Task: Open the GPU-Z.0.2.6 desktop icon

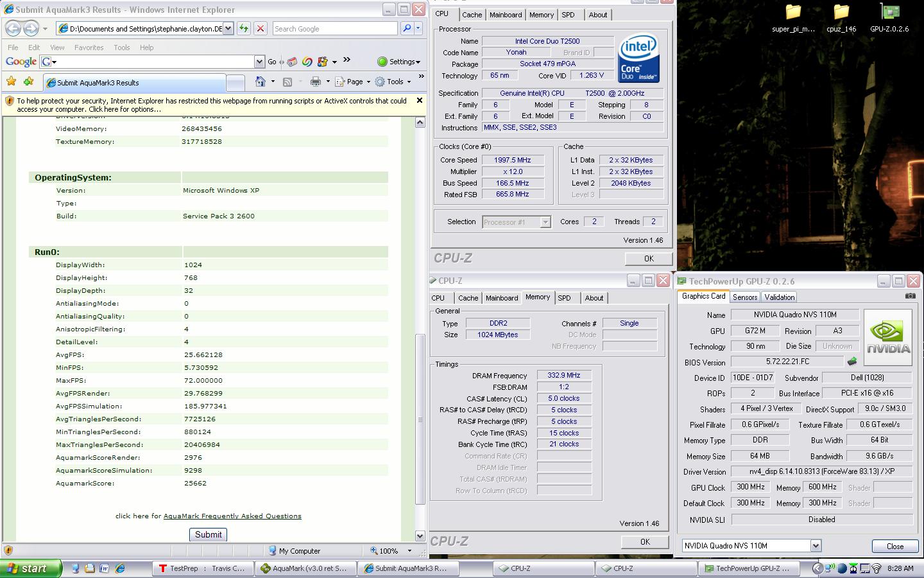Action: click(x=889, y=18)
